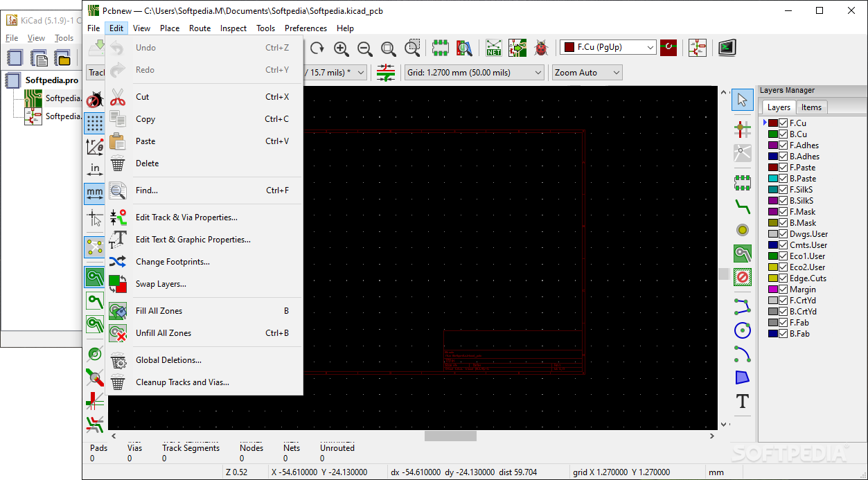Click the Margin magenta color swatch

773,290
